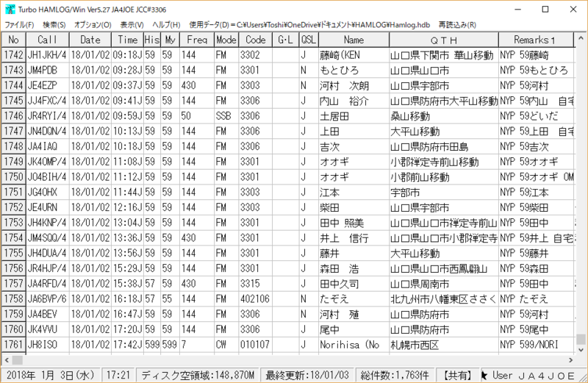Click User JA4JOE status field

(534, 375)
